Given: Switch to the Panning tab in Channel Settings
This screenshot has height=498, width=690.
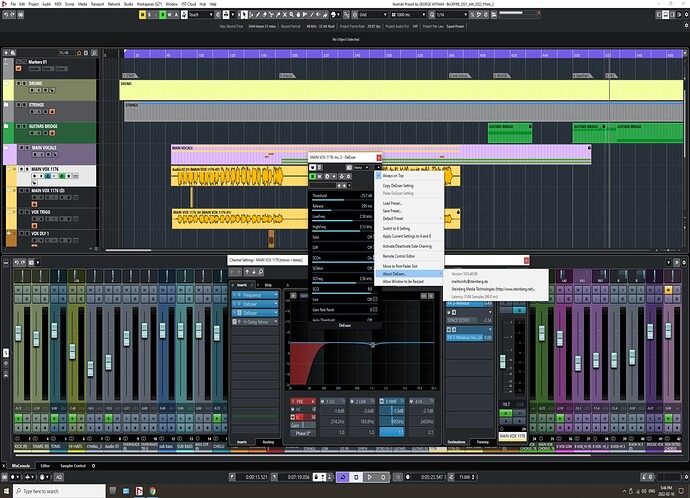Looking at the screenshot, I should click(483, 442).
